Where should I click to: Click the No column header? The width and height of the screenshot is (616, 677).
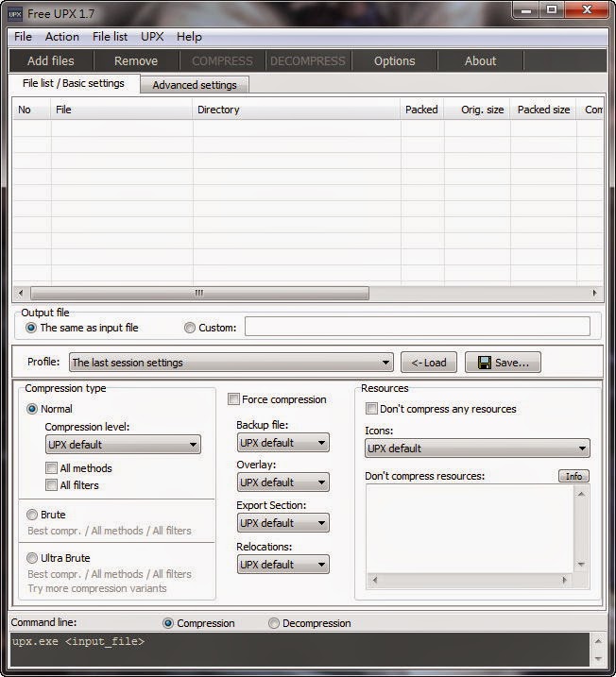pyautogui.click(x=31, y=110)
